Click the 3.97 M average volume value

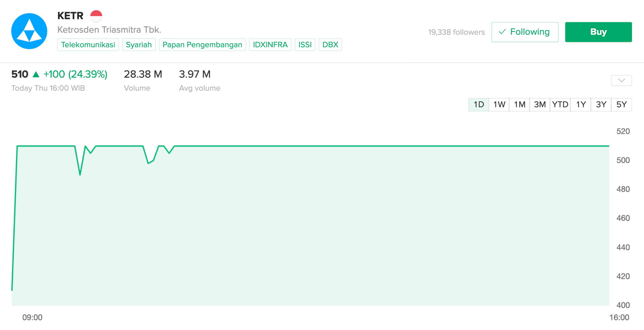pyautogui.click(x=195, y=74)
